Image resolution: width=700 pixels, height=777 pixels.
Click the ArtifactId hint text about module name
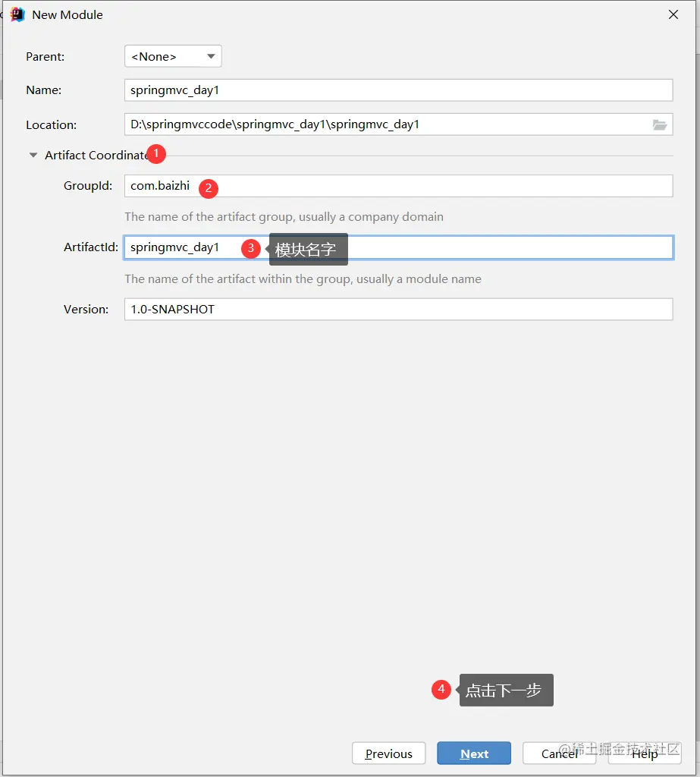303,279
